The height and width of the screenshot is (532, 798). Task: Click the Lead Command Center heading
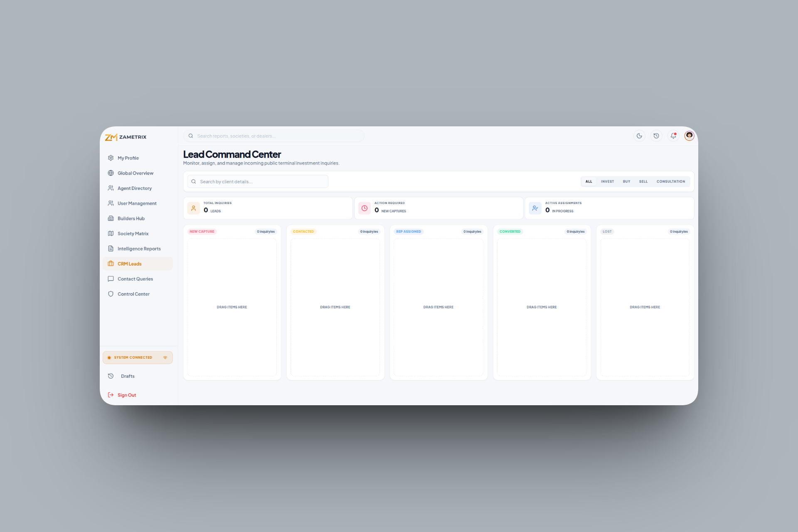tap(232, 155)
